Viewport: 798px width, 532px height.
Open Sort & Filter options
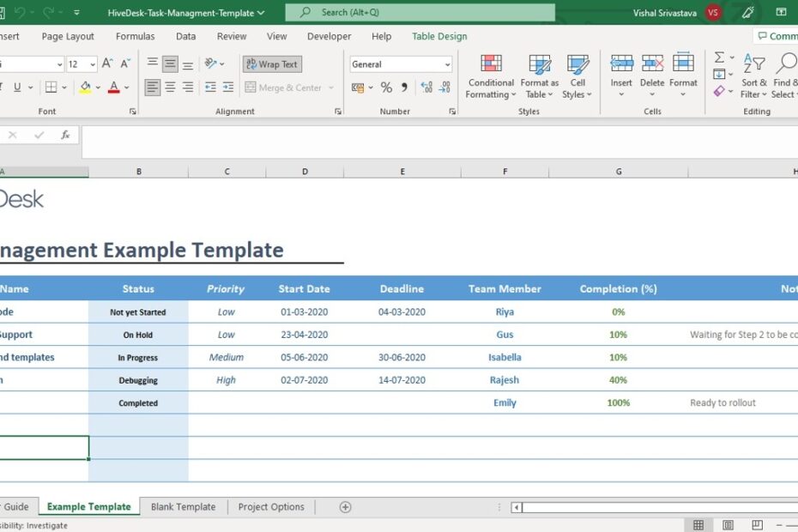click(x=753, y=77)
